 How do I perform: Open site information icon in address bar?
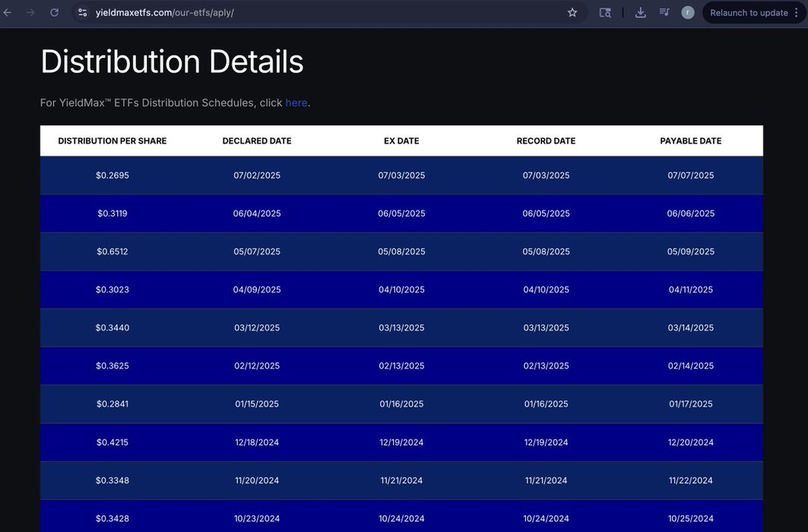click(x=83, y=12)
